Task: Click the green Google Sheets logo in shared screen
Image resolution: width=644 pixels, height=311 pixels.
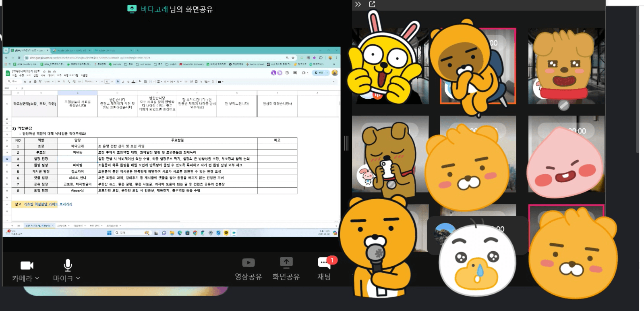Action: [8, 73]
